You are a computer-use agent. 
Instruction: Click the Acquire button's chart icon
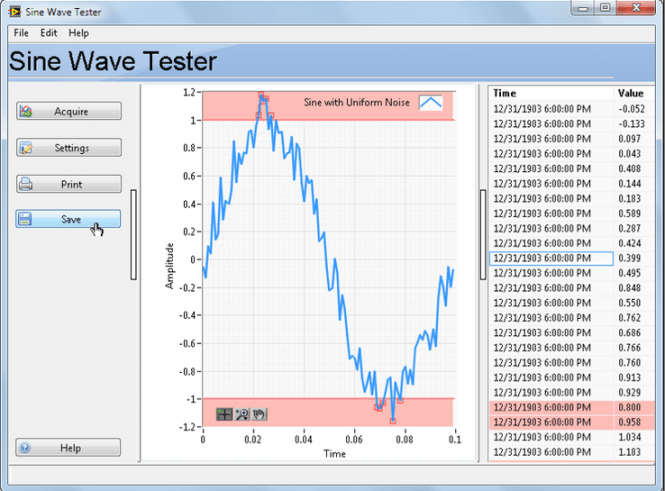pos(26,112)
